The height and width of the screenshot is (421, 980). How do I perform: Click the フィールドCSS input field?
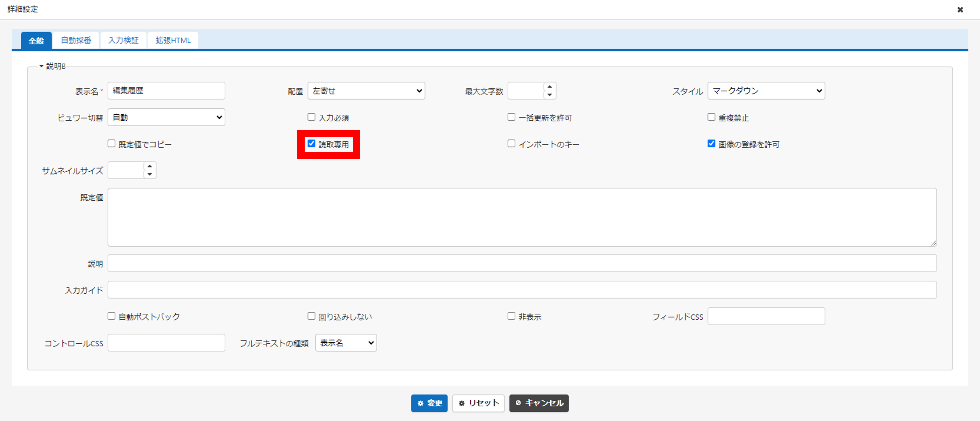(766, 316)
